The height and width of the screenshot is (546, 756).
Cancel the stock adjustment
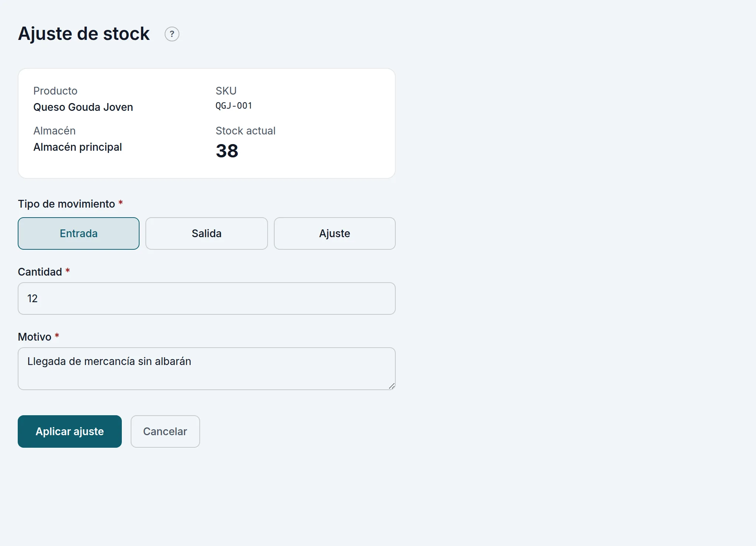(x=165, y=431)
